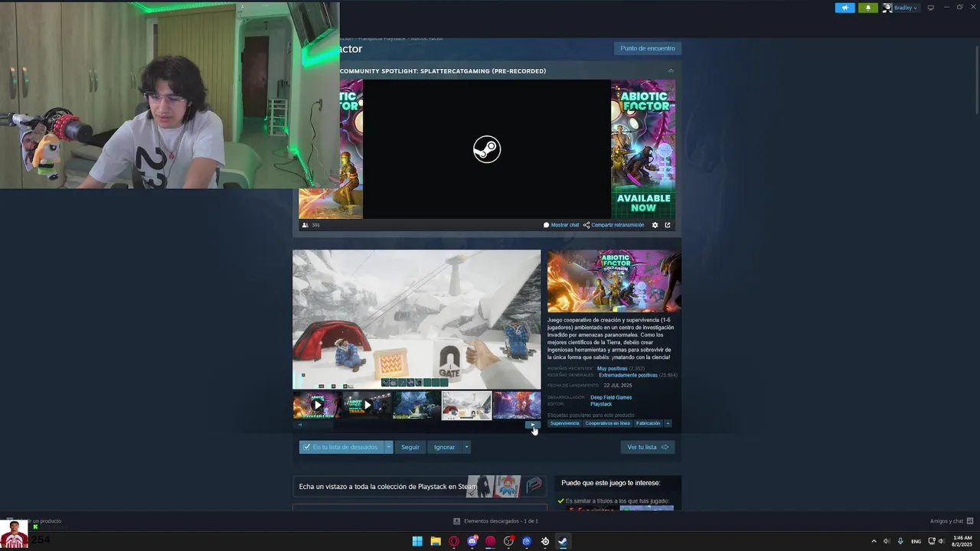Expand the Ignorar options dropdown arrow
This screenshot has width=980, height=551.
click(x=466, y=447)
